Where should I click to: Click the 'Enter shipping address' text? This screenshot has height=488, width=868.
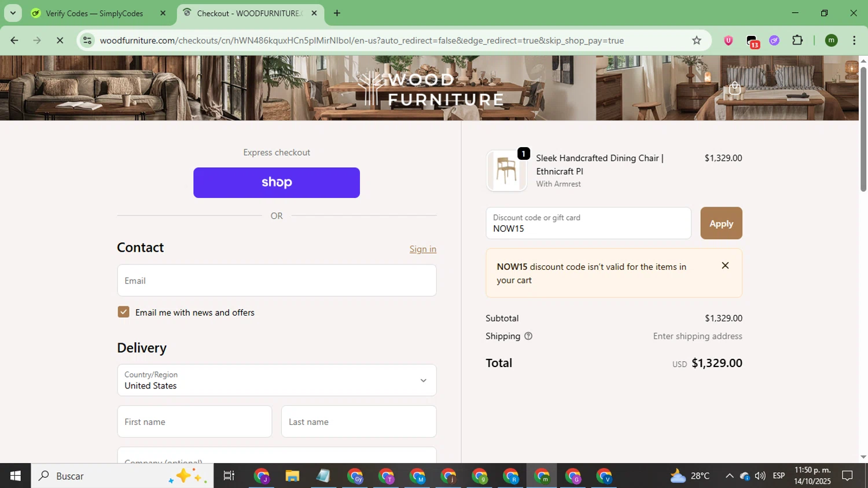coord(697,336)
